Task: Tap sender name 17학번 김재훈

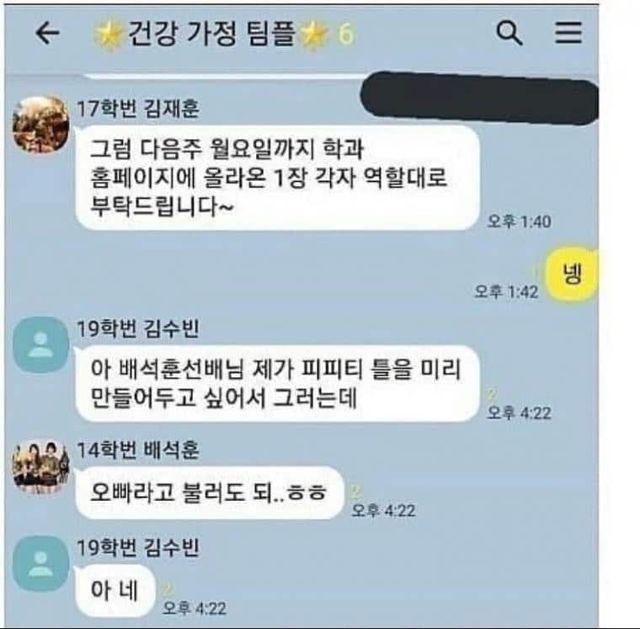Action: (x=138, y=109)
